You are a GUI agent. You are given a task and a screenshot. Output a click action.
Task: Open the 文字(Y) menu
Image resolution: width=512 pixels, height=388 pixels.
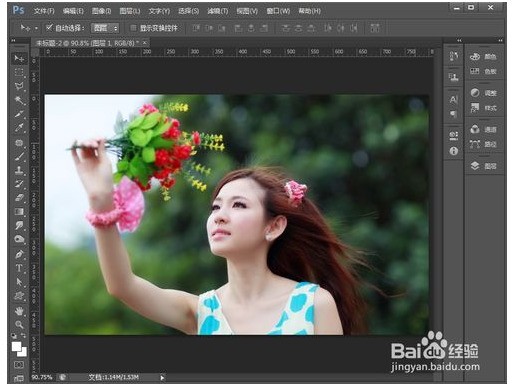pos(159,11)
